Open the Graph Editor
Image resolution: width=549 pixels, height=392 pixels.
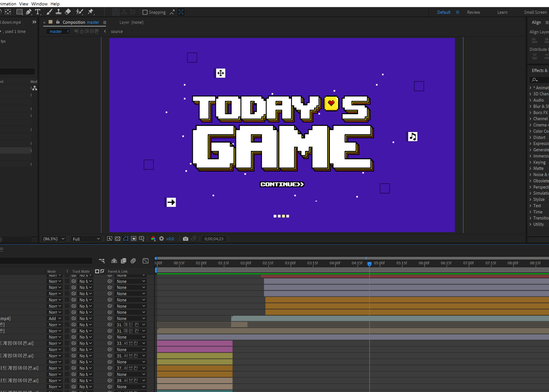click(x=145, y=261)
